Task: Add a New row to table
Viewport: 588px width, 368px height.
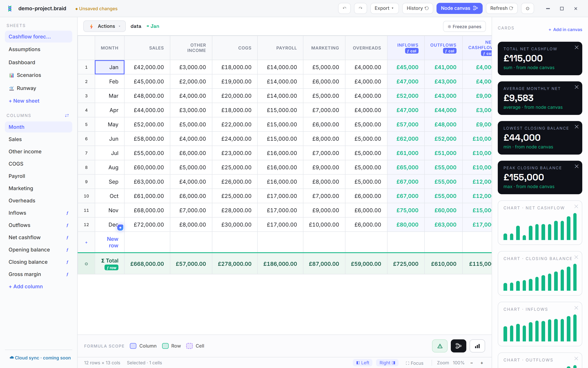Action: pos(112,242)
